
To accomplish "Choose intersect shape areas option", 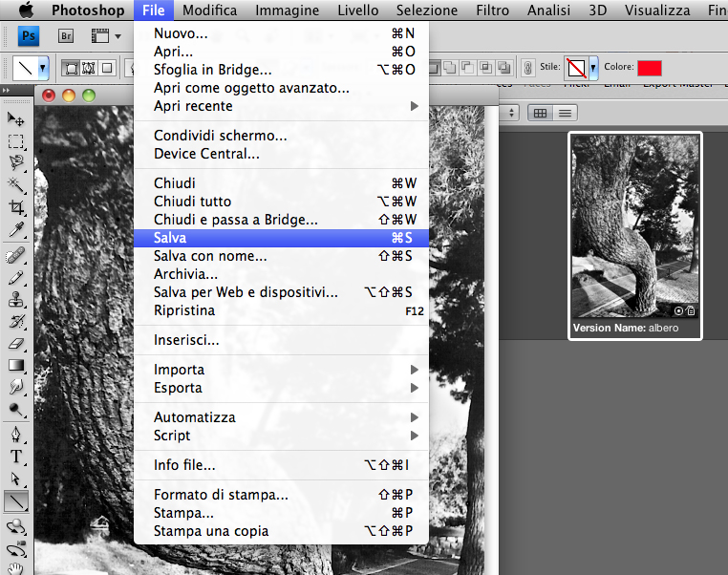I will (485, 68).
